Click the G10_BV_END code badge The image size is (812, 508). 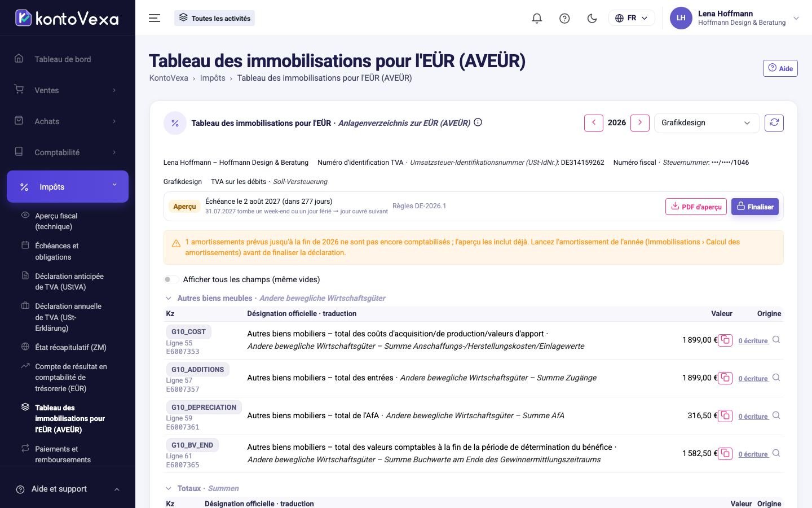click(192, 445)
